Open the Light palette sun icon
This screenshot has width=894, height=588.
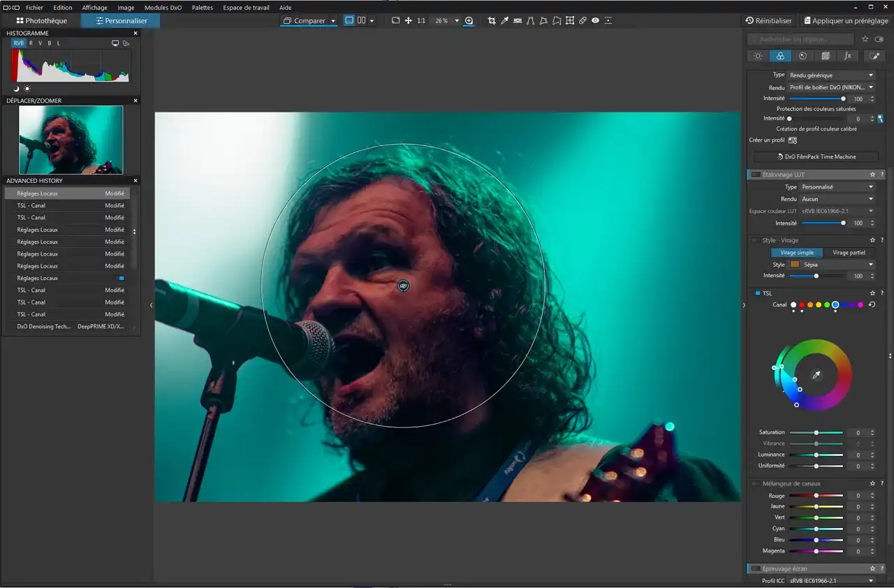[758, 56]
